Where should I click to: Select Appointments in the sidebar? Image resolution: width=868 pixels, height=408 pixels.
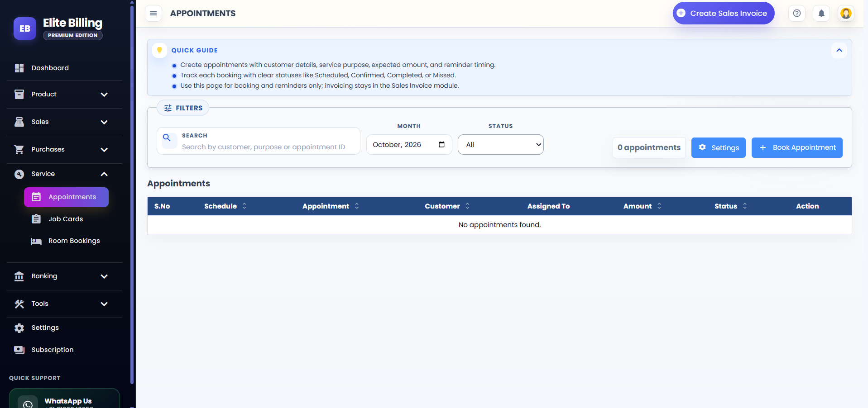coord(66,197)
